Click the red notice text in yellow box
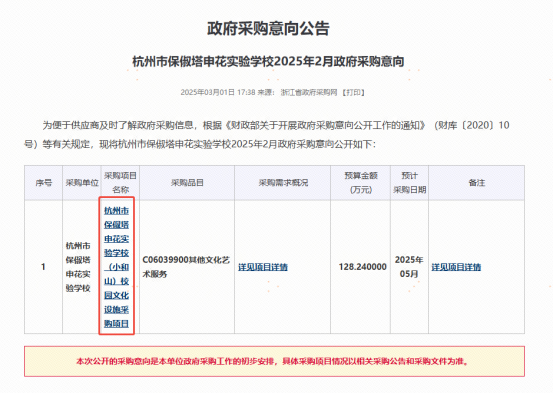 tap(272, 362)
